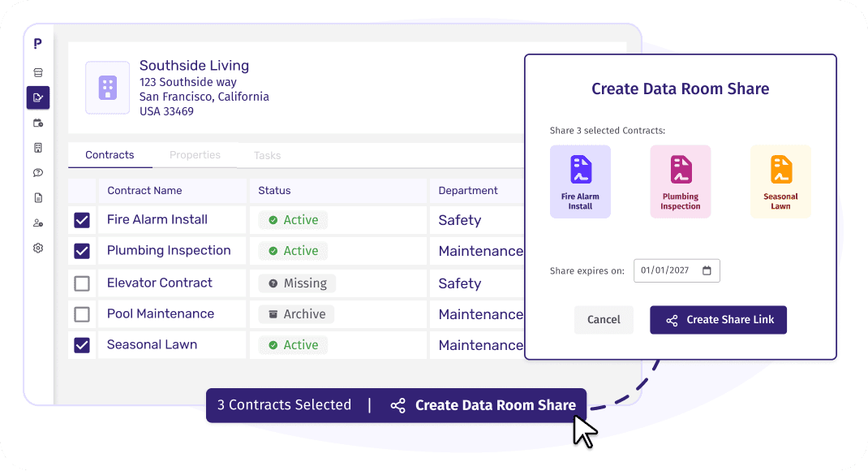868x471 pixels.
Task: Uncheck the Seasonal Lawn checkbox
Action: (x=82, y=345)
